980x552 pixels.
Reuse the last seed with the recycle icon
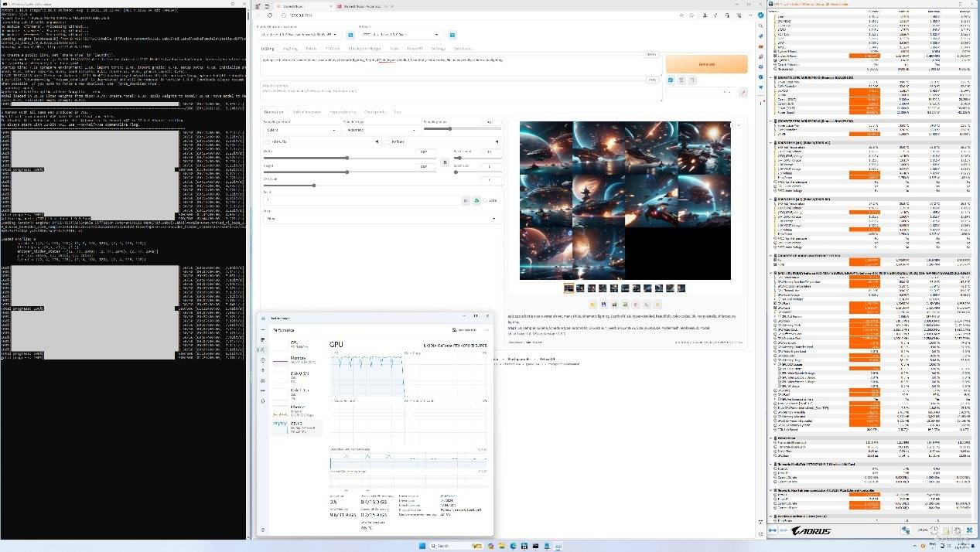coord(476,200)
